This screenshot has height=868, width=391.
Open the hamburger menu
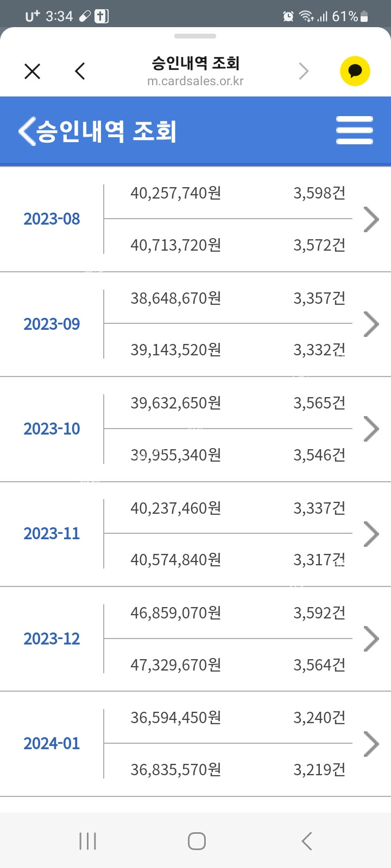coord(354,130)
